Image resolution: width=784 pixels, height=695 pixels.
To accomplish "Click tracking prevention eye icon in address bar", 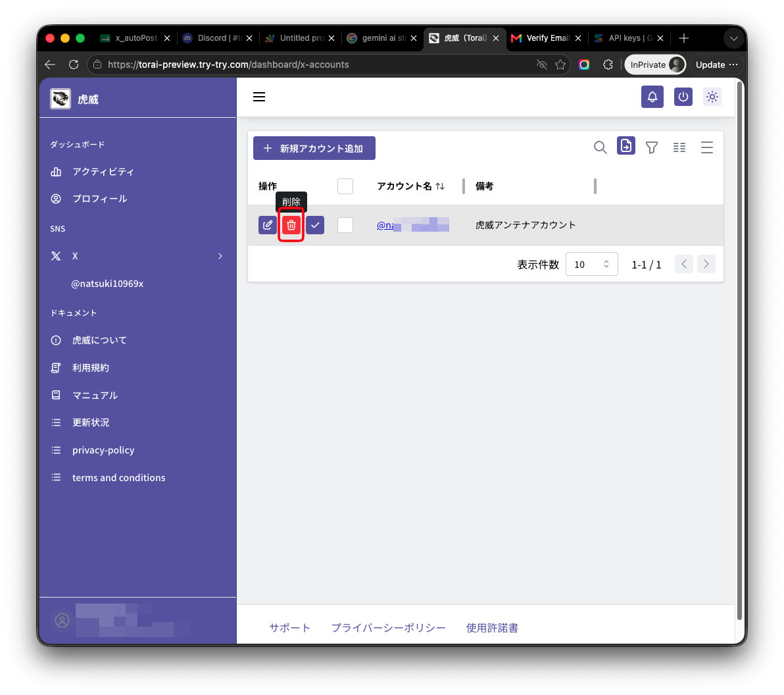I will coord(541,64).
